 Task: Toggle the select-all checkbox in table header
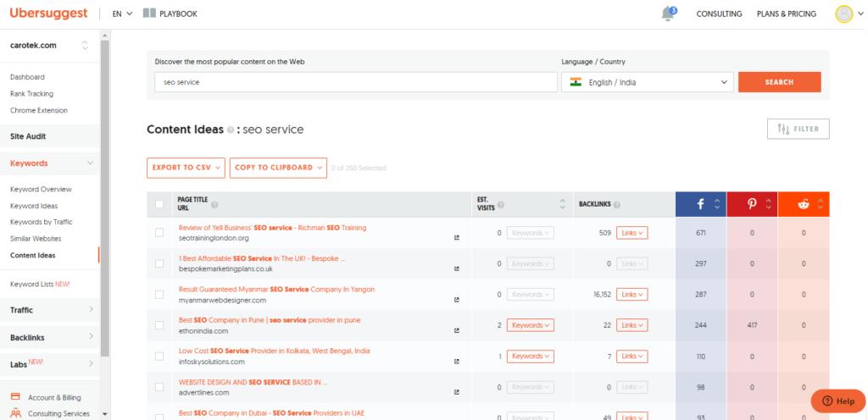[159, 204]
